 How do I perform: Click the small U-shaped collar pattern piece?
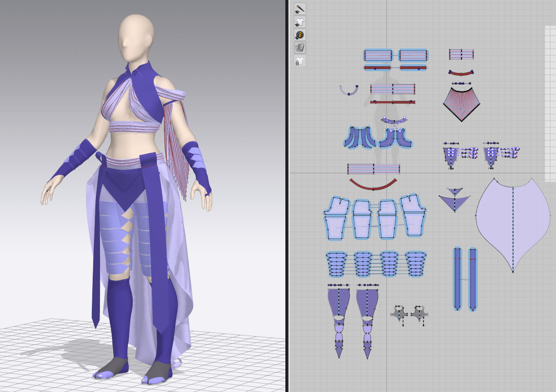[349, 91]
